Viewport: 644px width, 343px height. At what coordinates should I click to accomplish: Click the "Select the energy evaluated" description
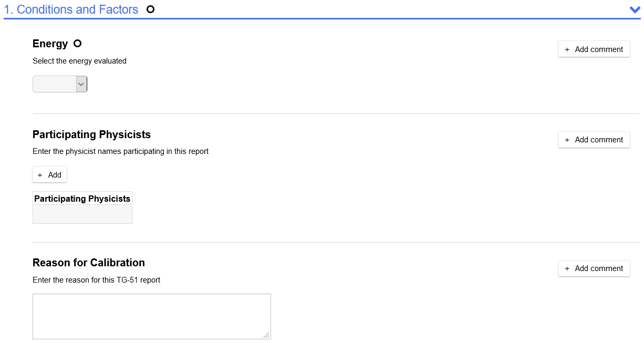[x=79, y=61]
